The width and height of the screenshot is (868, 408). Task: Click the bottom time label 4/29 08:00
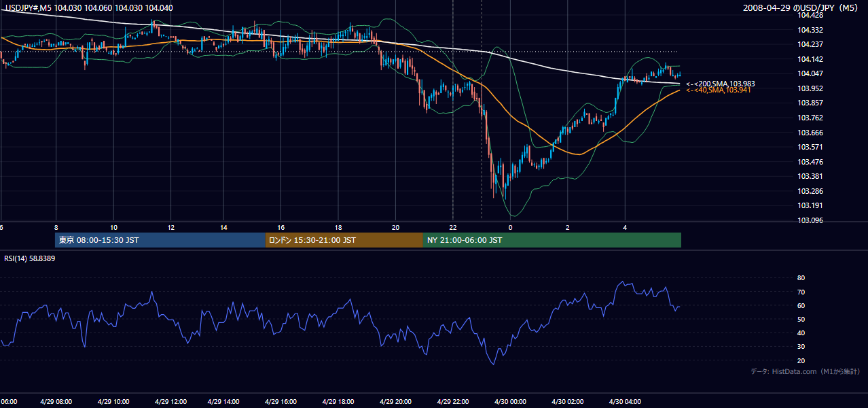coord(56,402)
